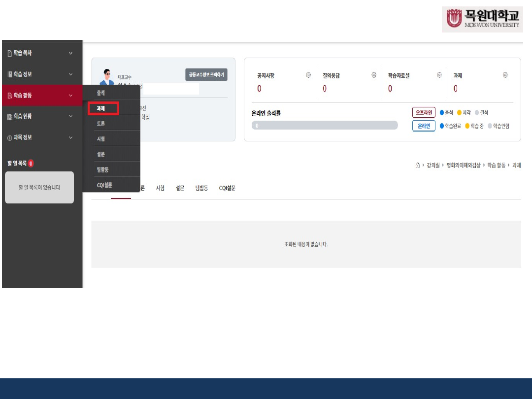Choose 토론 from the flyout submenu

click(x=101, y=124)
